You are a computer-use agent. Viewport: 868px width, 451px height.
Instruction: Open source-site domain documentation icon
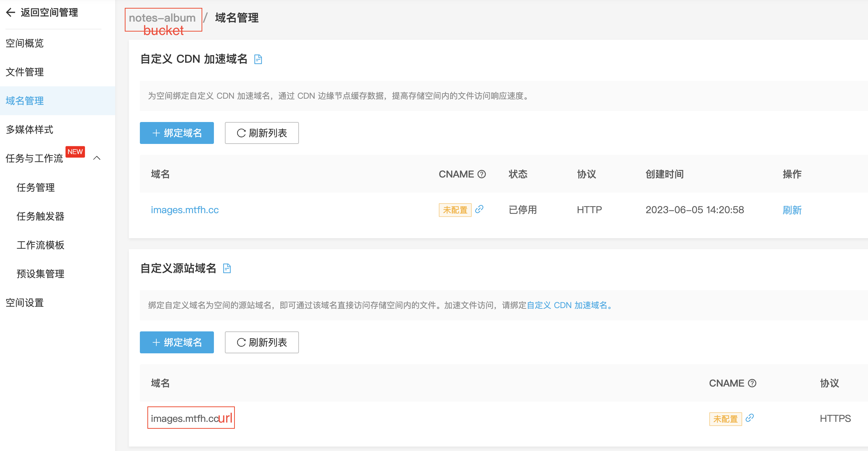pos(227,268)
